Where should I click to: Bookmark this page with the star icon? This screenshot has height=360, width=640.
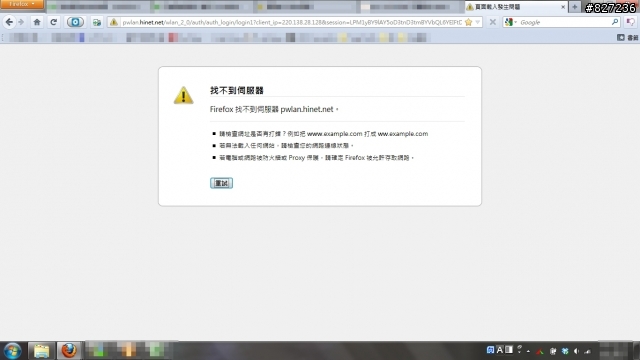(x=469, y=22)
